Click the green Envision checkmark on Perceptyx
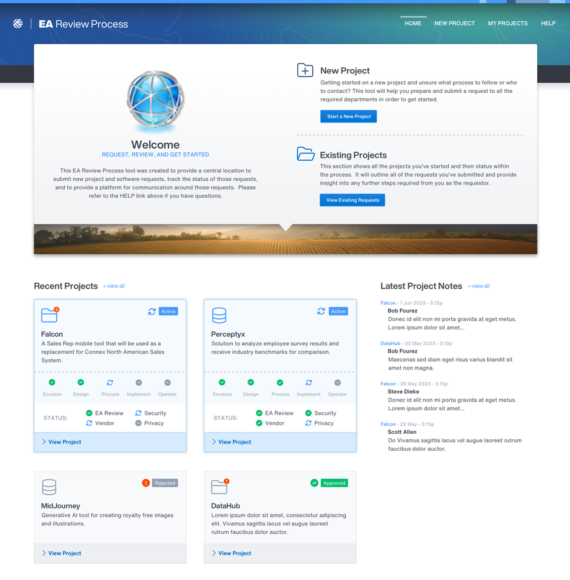The width and height of the screenshot is (570, 580). point(222,382)
